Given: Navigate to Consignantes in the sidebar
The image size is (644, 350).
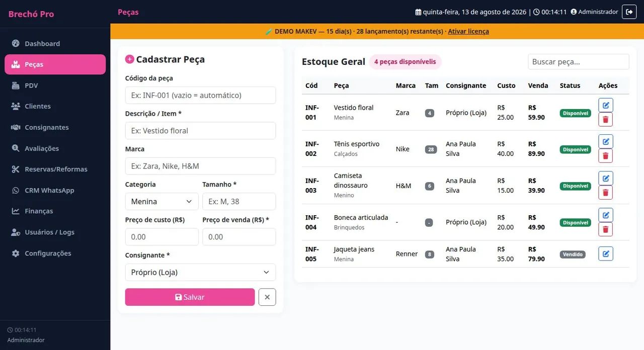Looking at the screenshot, I should 55,127.
